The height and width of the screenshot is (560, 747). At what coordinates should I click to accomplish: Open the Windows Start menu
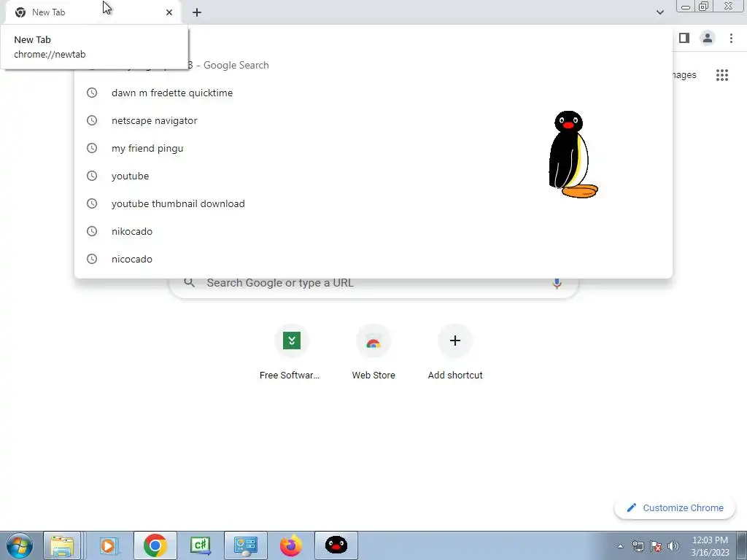click(x=20, y=545)
